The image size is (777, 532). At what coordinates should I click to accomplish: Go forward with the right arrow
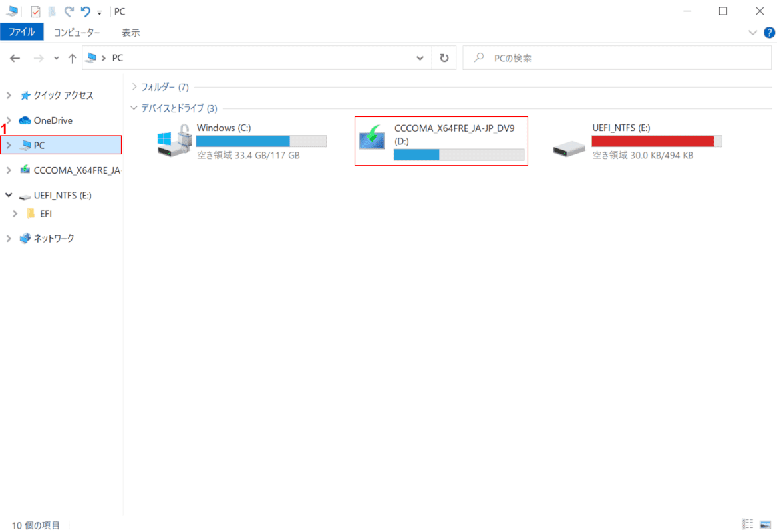[x=38, y=58]
